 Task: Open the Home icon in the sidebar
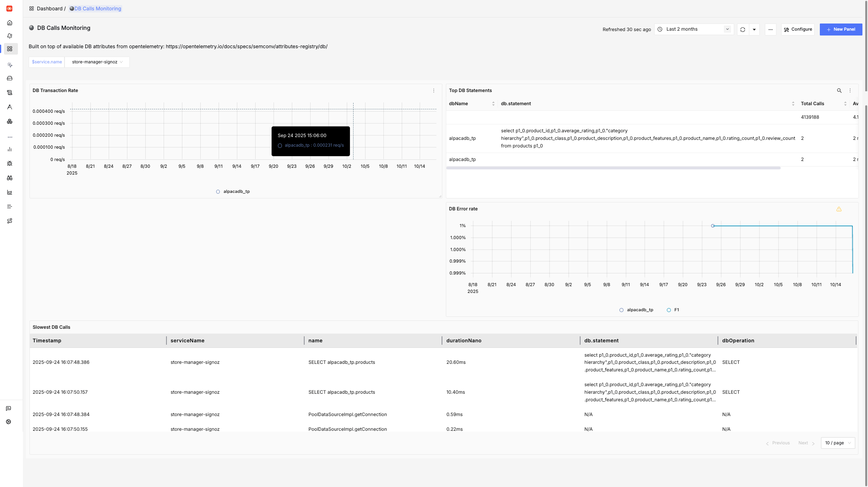coord(10,23)
